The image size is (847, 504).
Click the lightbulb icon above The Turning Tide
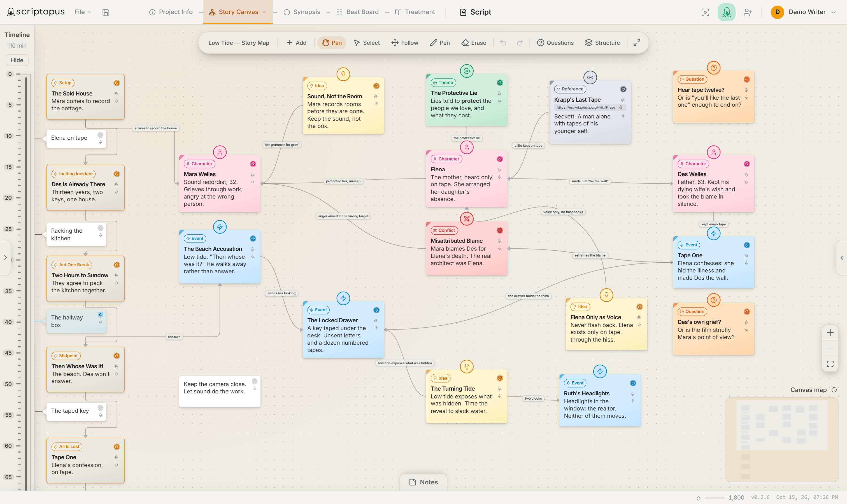pos(466,367)
